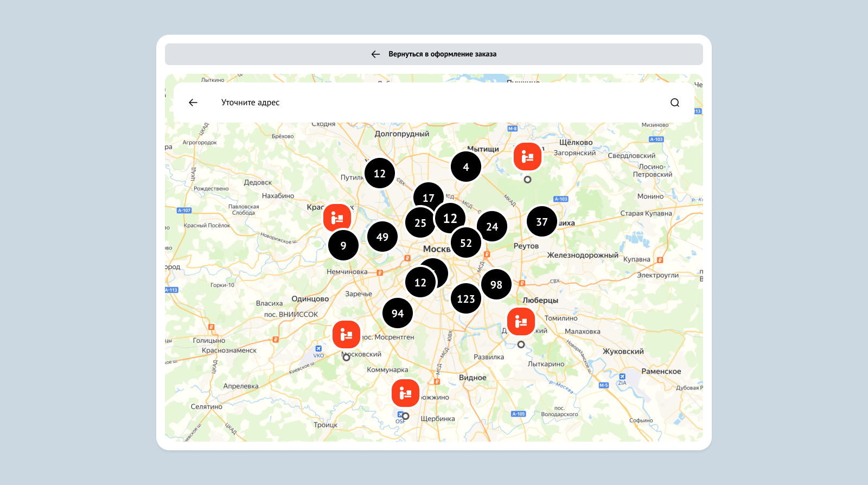Click back arrow in address search bar
Image resolution: width=868 pixels, height=485 pixels.
193,103
